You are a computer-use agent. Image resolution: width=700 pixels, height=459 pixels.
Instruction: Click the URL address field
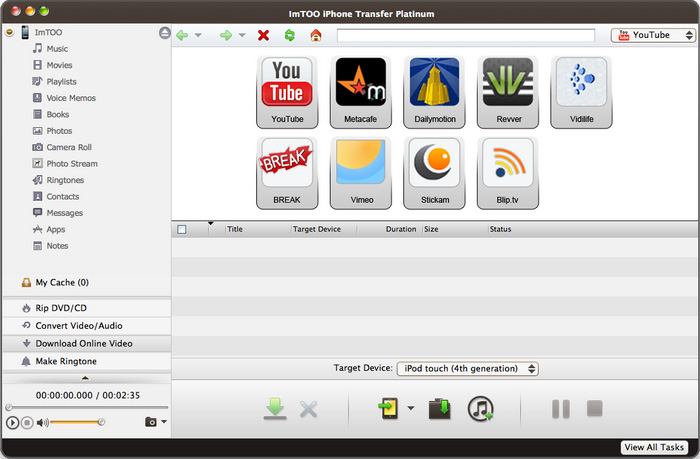[466, 35]
